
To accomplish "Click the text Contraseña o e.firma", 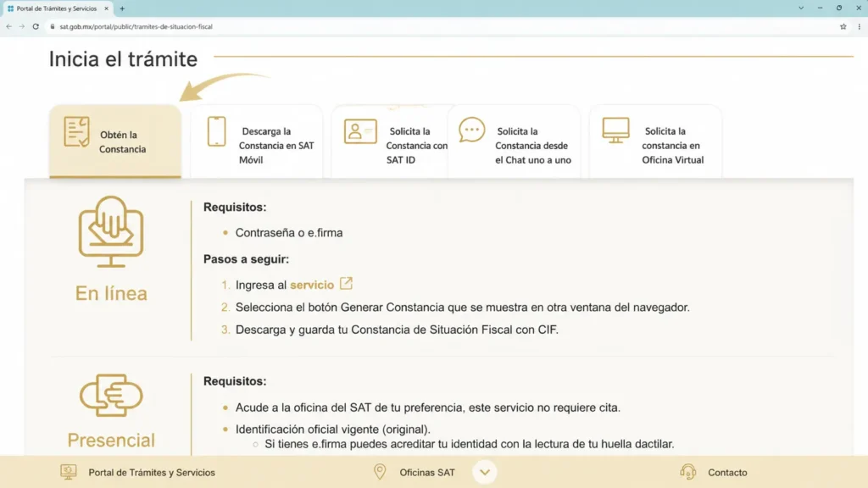I will (x=289, y=233).
